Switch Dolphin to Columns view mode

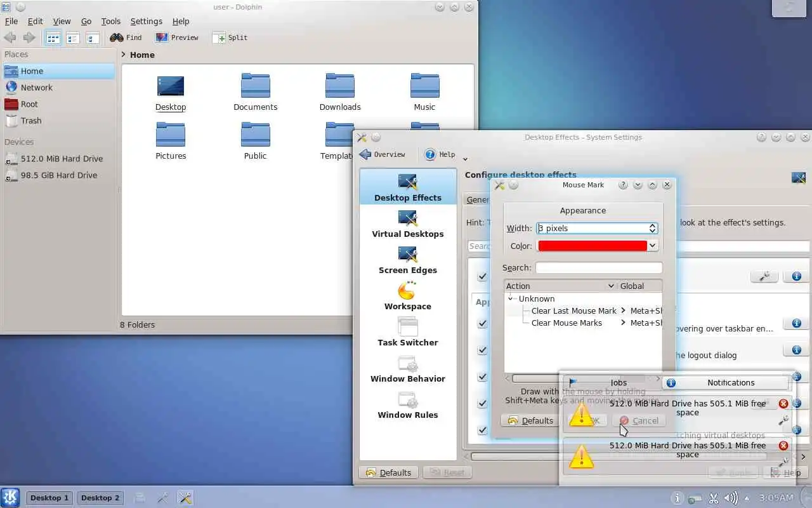point(93,38)
